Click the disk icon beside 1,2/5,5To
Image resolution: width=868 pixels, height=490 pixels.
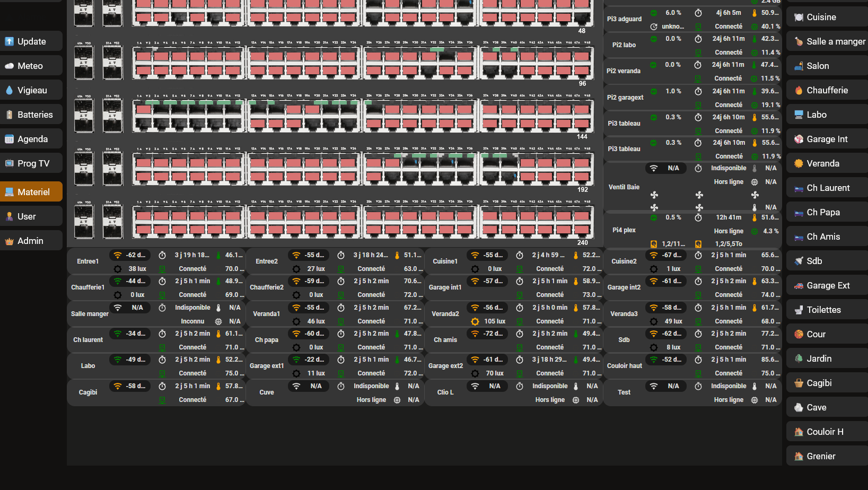click(698, 244)
